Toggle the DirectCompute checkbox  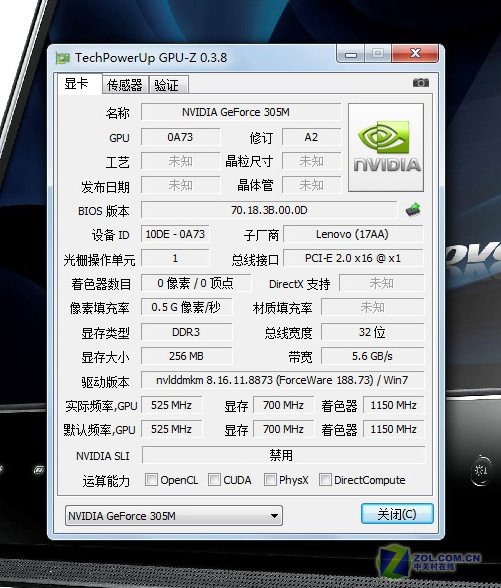(325, 479)
